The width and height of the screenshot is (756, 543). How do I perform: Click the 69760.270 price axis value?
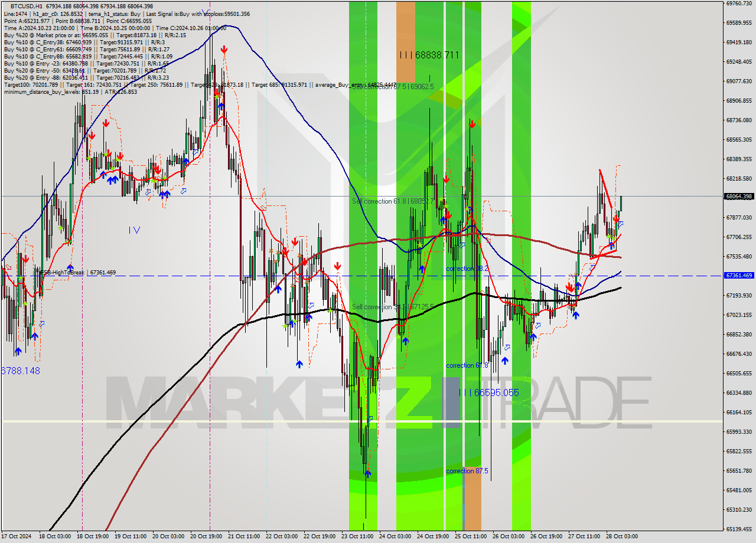click(x=738, y=4)
